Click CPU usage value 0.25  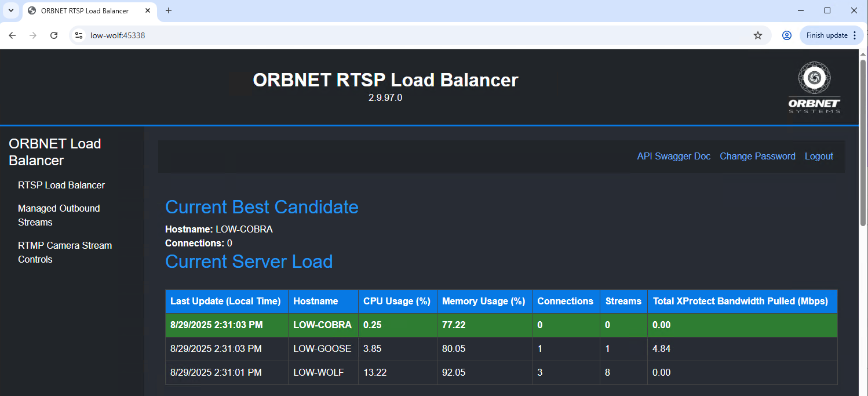373,325
